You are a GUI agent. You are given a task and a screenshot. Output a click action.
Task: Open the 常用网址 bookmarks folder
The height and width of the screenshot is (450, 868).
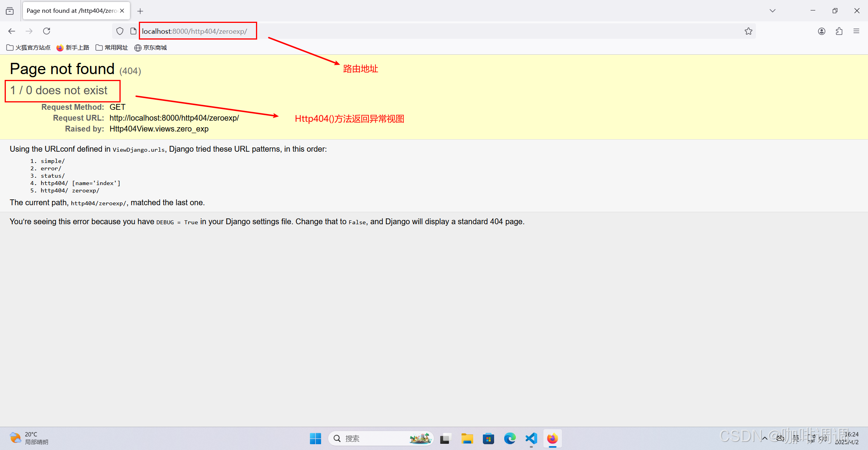click(x=112, y=47)
